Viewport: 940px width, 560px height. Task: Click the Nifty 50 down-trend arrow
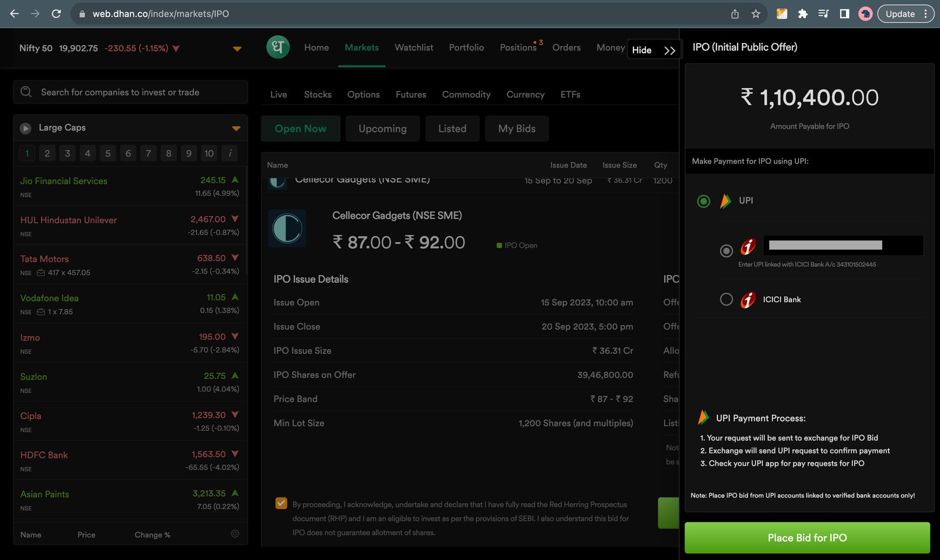(x=176, y=48)
